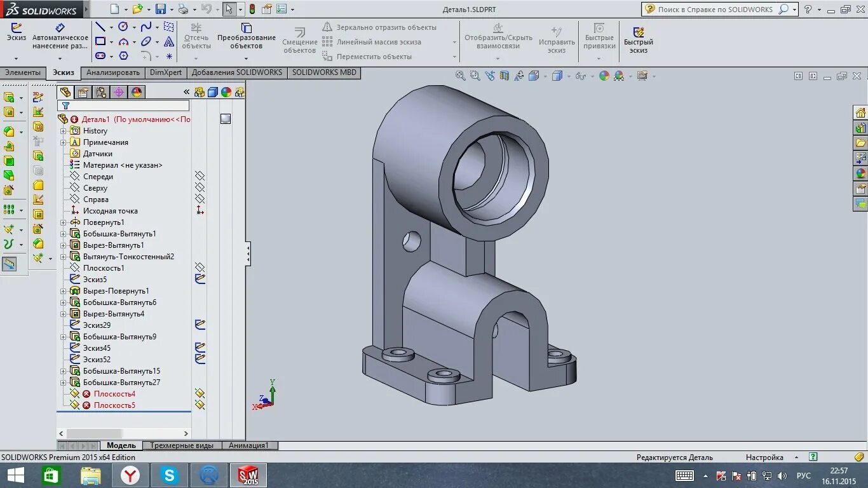Toggle Hide/Show Items eyeglasses icon
This screenshot has height=488, width=868.
pyautogui.click(x=580, y=76)
